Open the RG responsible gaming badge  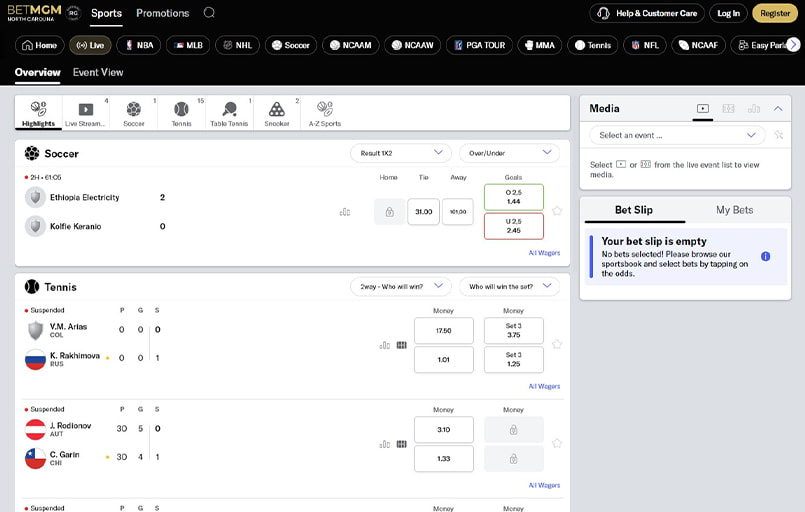pos(73,13)
